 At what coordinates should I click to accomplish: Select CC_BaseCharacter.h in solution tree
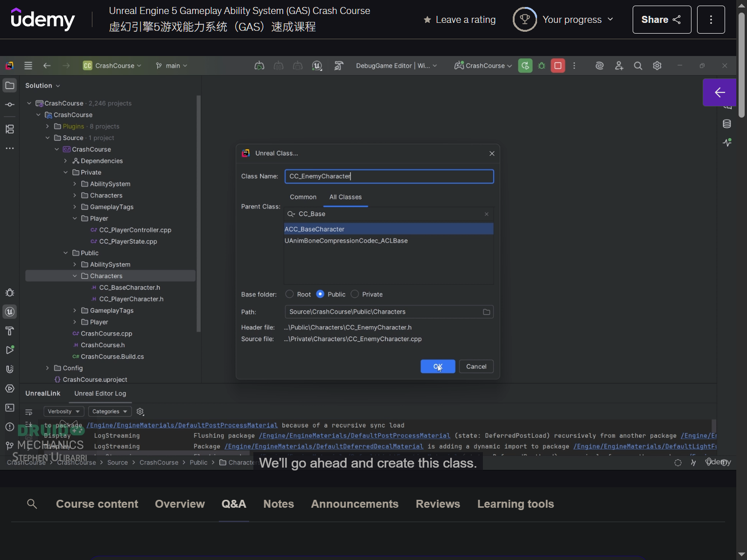click(130, 287)
